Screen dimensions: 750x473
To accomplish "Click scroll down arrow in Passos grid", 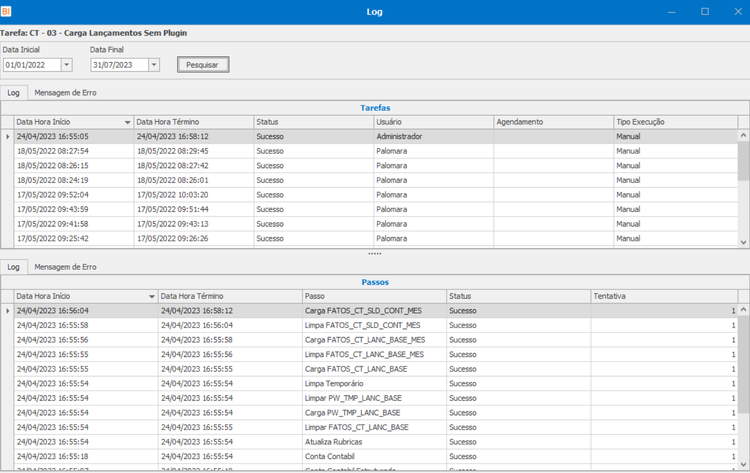I will (743, 464).
